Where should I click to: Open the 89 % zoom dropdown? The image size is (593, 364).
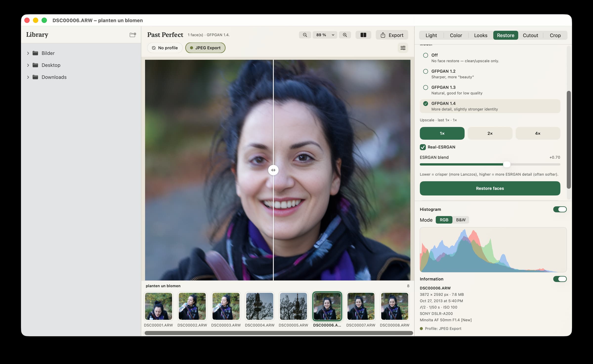[x=325, y=35]
